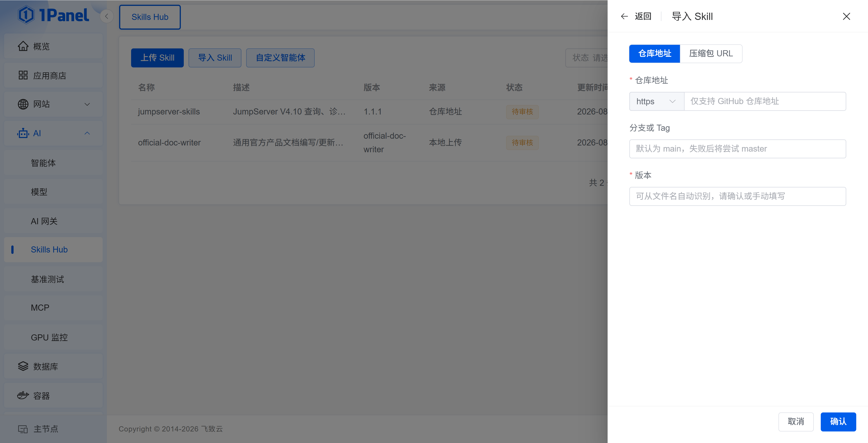This screenshot has width=868, height=443.
Task: Click the 状态 column header
Action: tap(514, 87)
